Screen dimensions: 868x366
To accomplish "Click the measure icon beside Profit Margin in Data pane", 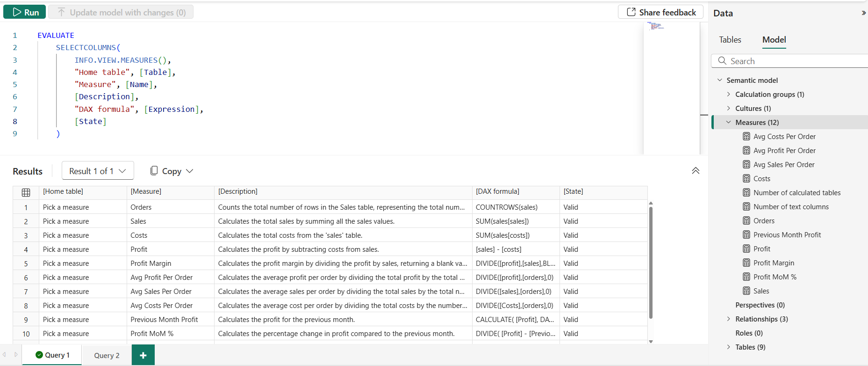I will (746, 263).
